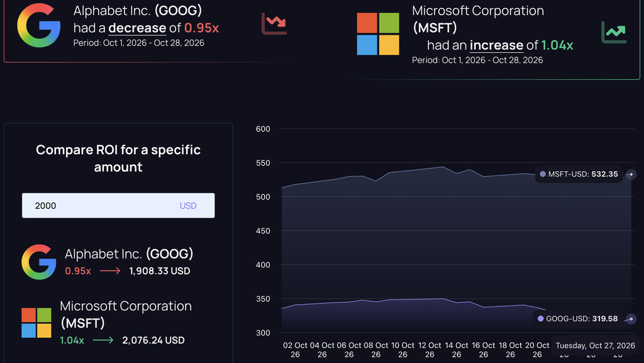This screenshot has width=644, height=363.
Task: Click the Google logo in the decrease card
Action: click(38, 25)
